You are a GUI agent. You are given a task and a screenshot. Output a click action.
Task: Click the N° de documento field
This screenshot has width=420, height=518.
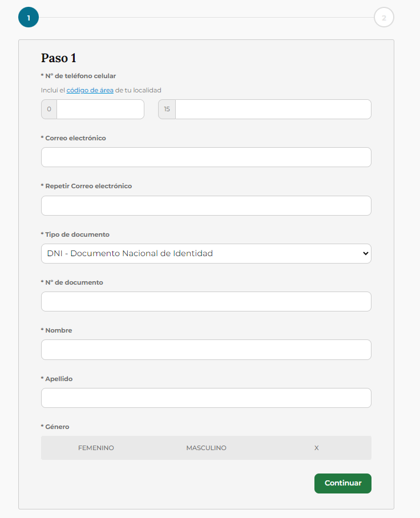(x=206, y=302)
